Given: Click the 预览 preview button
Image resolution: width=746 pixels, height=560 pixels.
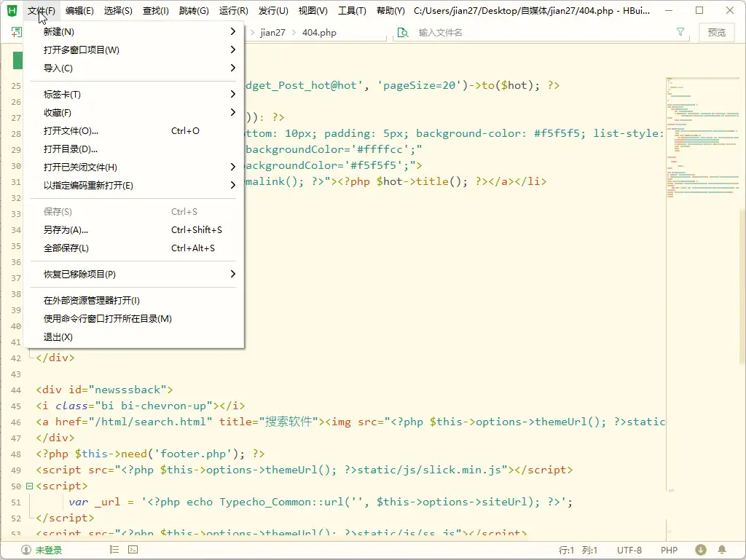Looking at the screenshot, I should point(716,32).
